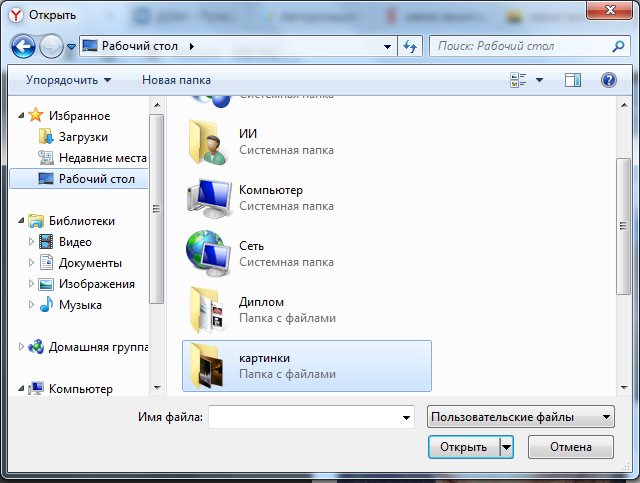Open the Открыть button's split arrow
Screen dimensions: 640x483
pyautogui.click(x=506, y=447)
